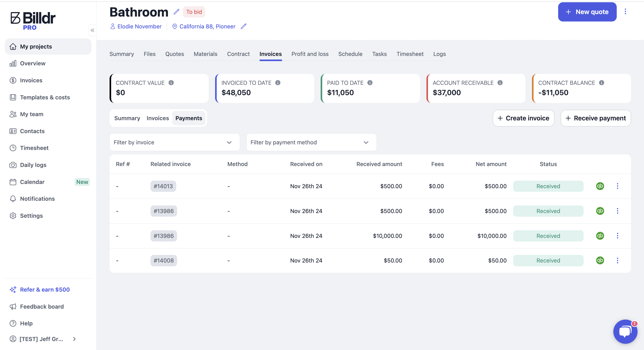Click the Contract Value info icon
This screenshot has width=644, height=350.
(171, 83)
